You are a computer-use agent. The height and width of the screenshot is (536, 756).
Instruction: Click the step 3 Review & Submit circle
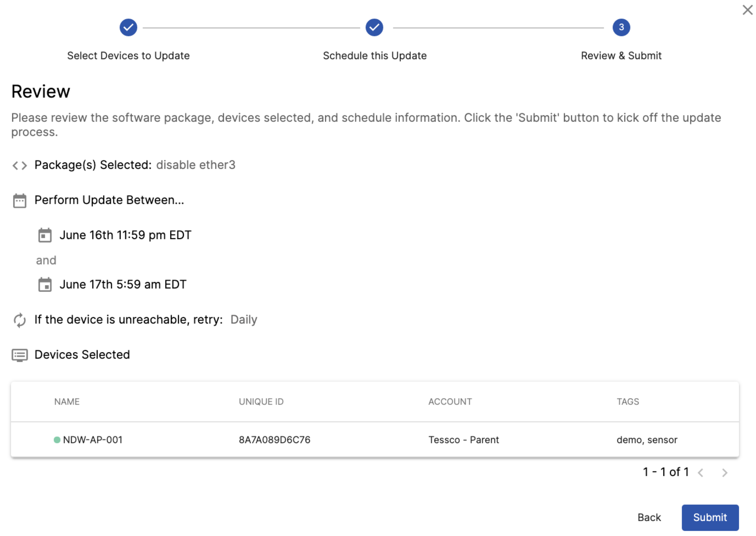pyautogui.click(x=621, y=28)
